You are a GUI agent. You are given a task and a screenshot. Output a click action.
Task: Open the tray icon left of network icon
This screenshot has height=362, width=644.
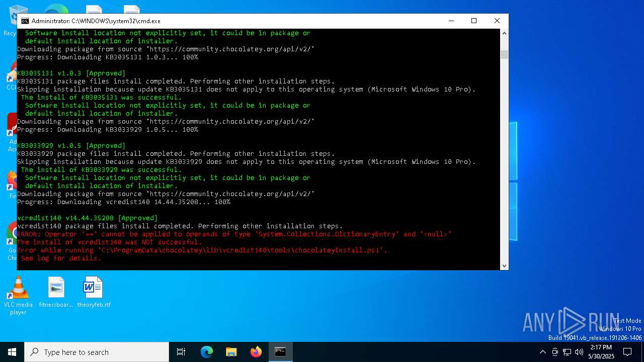pos(555,352)
